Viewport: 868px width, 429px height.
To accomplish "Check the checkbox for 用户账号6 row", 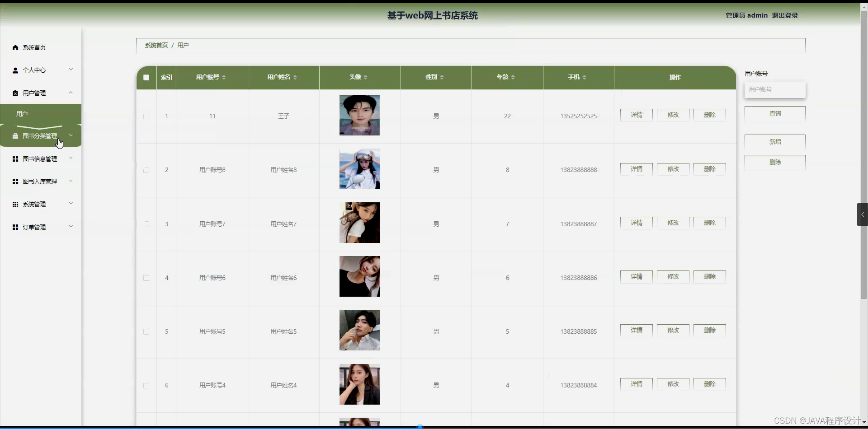I will coord(146,278).
